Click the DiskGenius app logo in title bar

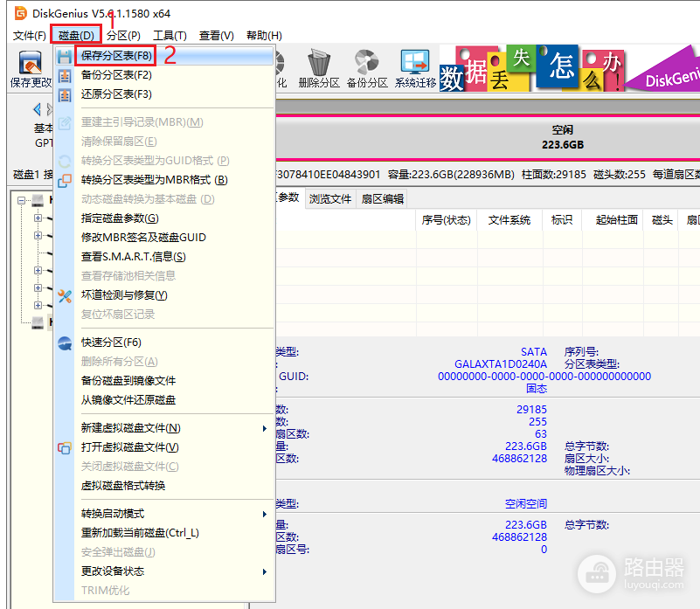pos(20,13)
